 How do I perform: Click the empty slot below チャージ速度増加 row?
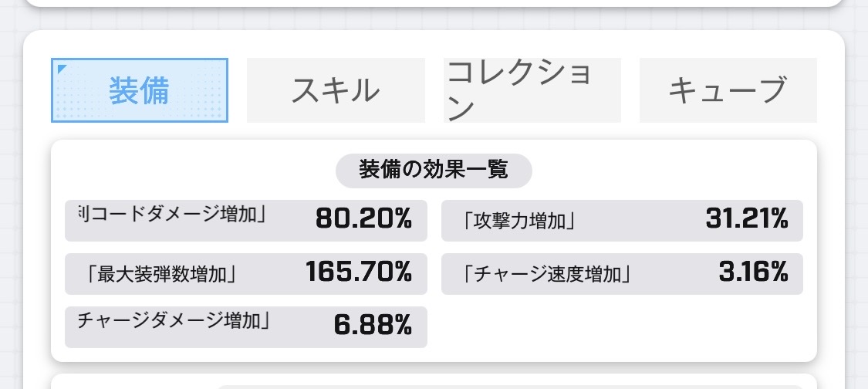[622, 327]
